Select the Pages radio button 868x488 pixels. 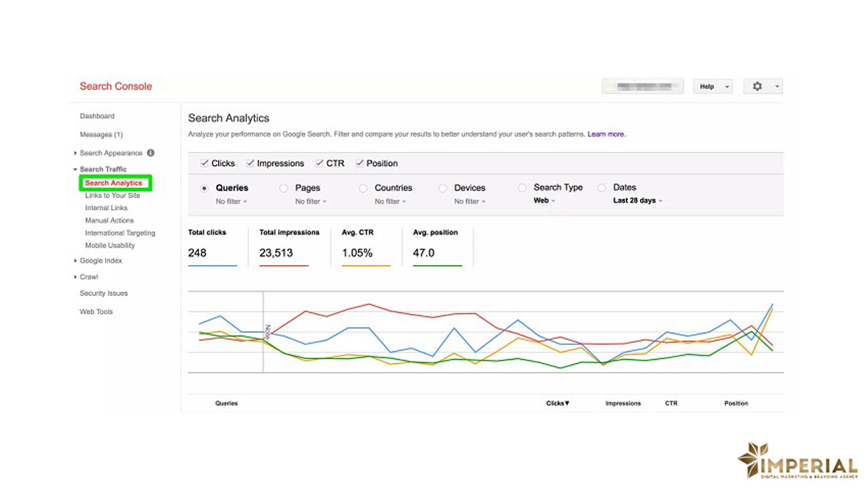[283, 188]
